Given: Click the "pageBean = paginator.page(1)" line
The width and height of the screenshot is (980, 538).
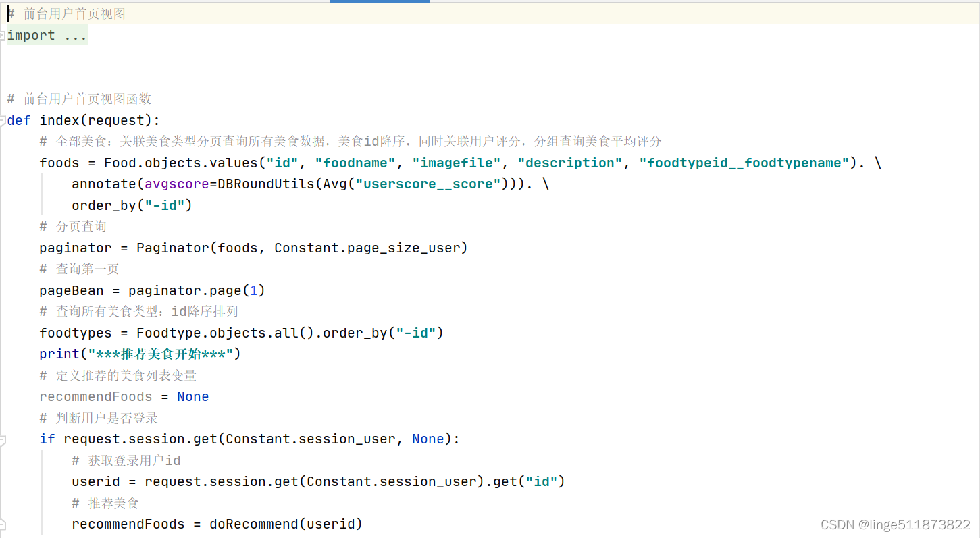Looking at the screenshot, I should 153,290.
